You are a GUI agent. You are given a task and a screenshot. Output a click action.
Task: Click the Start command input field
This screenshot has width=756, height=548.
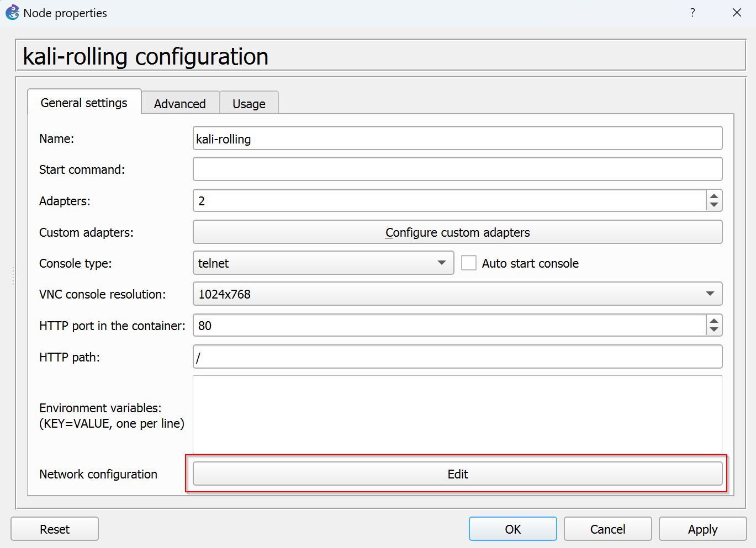point(457,169)
